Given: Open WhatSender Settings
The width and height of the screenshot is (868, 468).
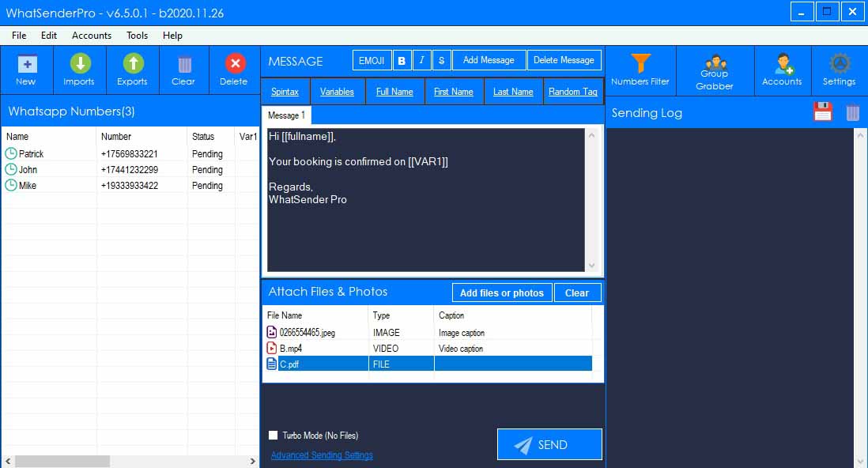Looking at the screenshot, I should [839, 70].
